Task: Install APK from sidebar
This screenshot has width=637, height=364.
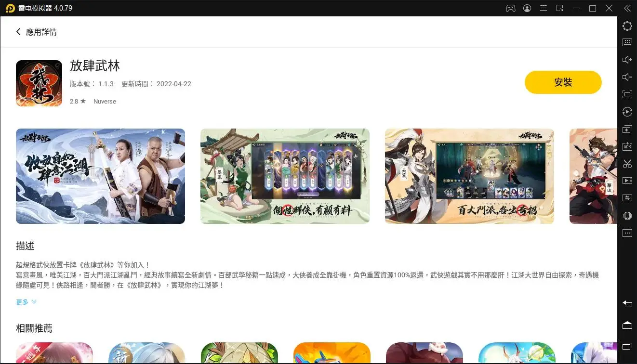Action: [627, 147]
